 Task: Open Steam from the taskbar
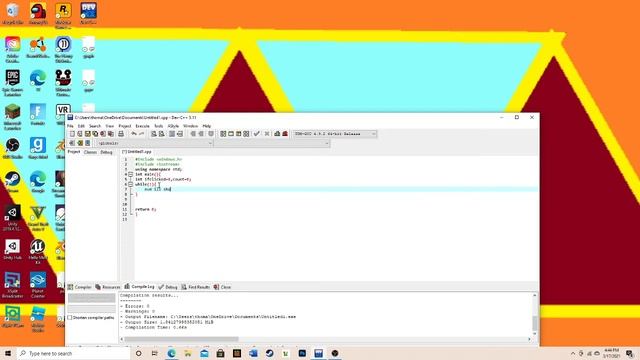point(269,353)
